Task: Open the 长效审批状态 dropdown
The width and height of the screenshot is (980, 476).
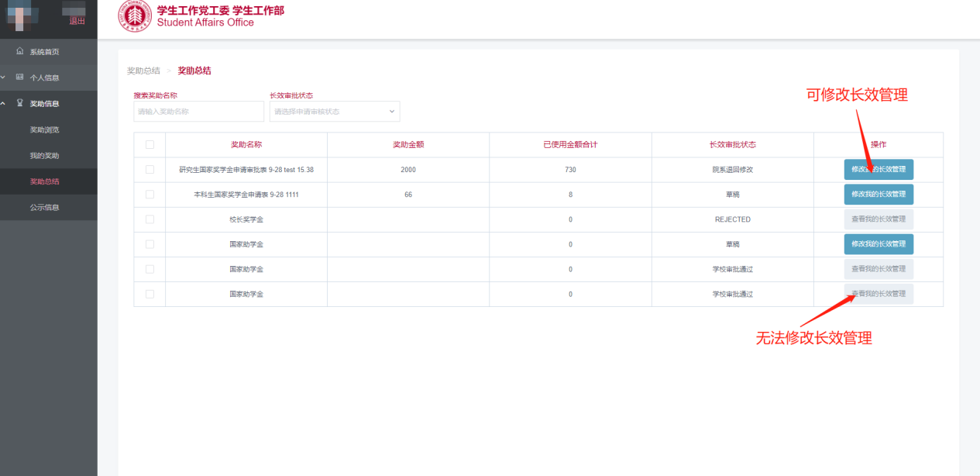Action: (x=335, y=112)
